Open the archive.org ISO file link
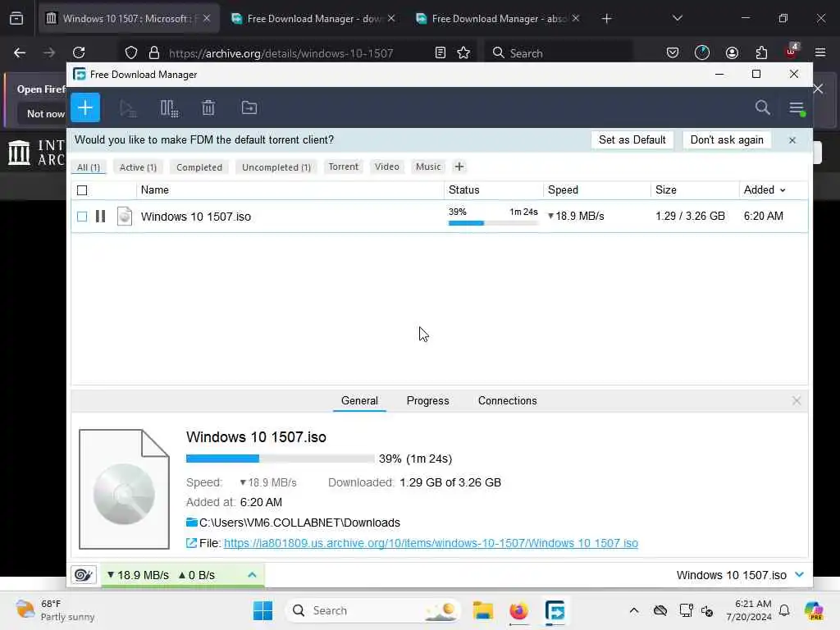 pyautogui.click(x=431, y=543)
